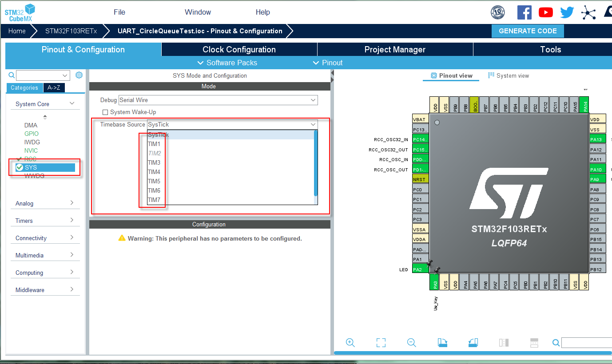Switch to the Project Manager tab
Image resolution: width=612 pixels, height=364 pixels.
(395, 49)
